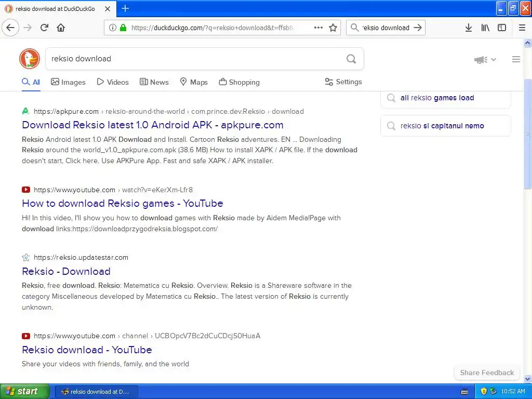Click the apkpure favicon beside the result
This screenshot has height=399, width=532.
(26, 111)
